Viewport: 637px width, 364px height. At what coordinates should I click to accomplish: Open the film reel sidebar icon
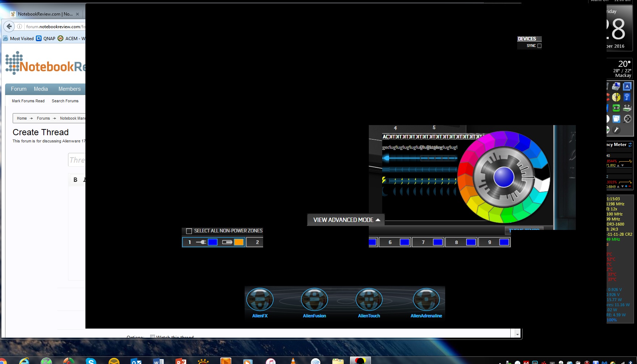tap(627, 119)
